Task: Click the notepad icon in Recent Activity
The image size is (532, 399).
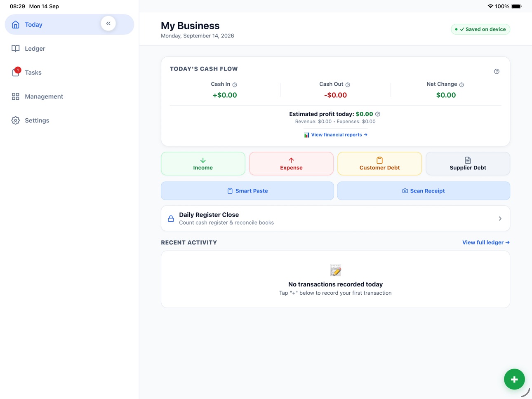Action: click(x=335, y=270)
